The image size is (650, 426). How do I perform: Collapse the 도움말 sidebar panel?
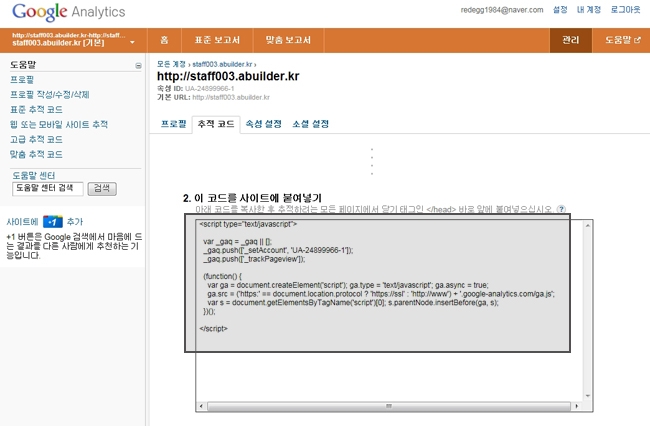(x=138, y=65)
